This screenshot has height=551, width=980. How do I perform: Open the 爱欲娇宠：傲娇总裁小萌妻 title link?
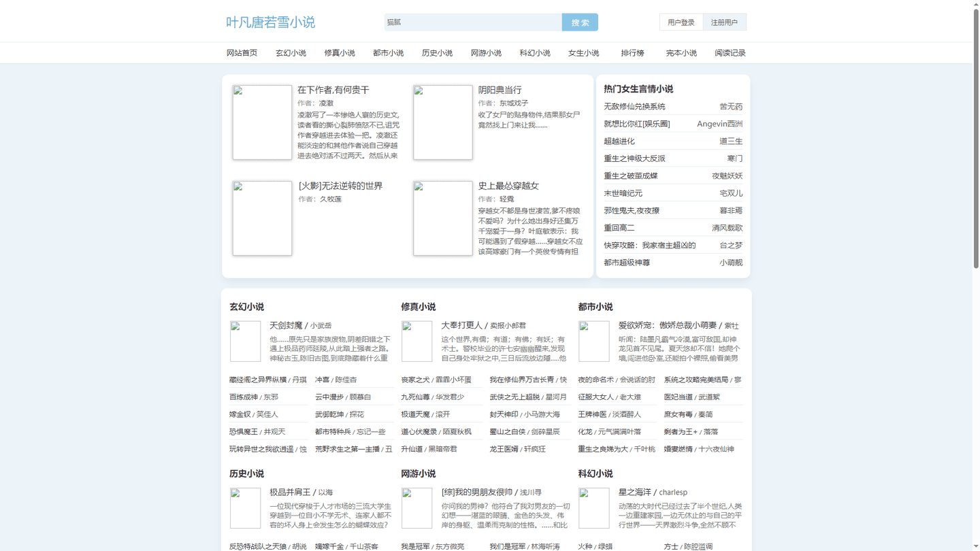point(668,326)
